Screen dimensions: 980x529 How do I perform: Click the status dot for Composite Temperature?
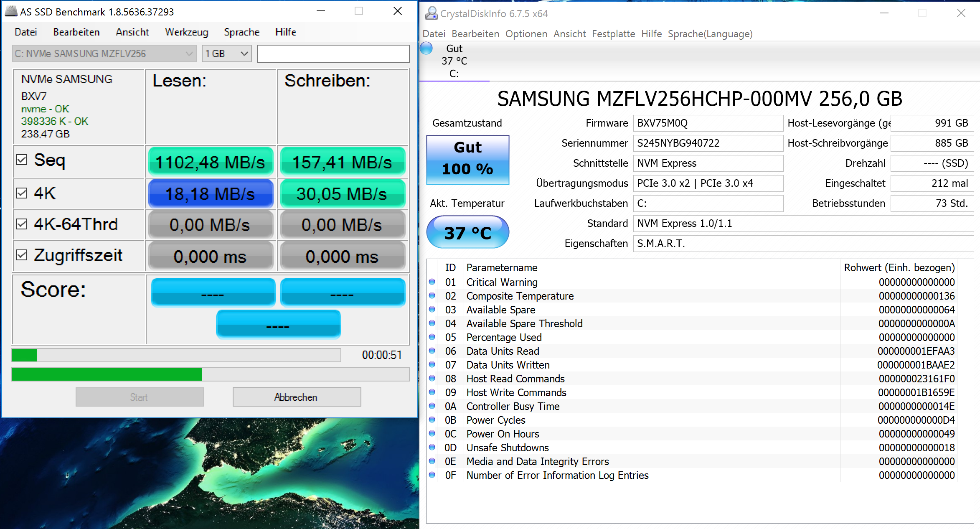(x=432, y=296)
